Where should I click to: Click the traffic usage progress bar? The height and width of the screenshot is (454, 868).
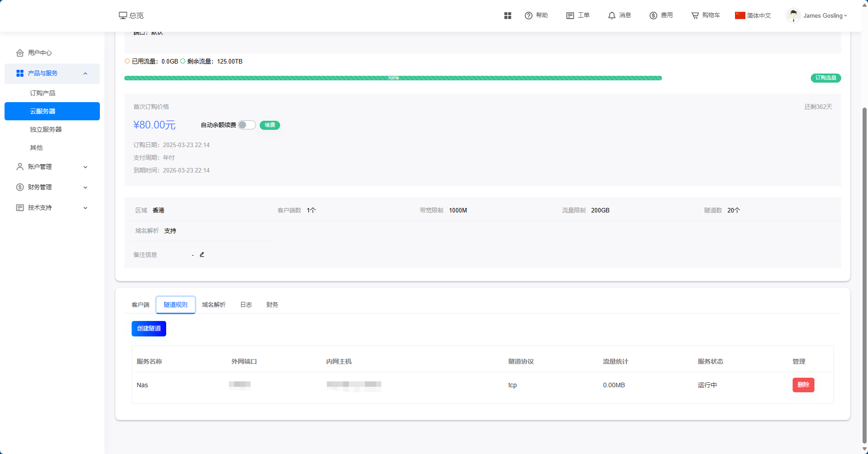(x=393, y=78)
